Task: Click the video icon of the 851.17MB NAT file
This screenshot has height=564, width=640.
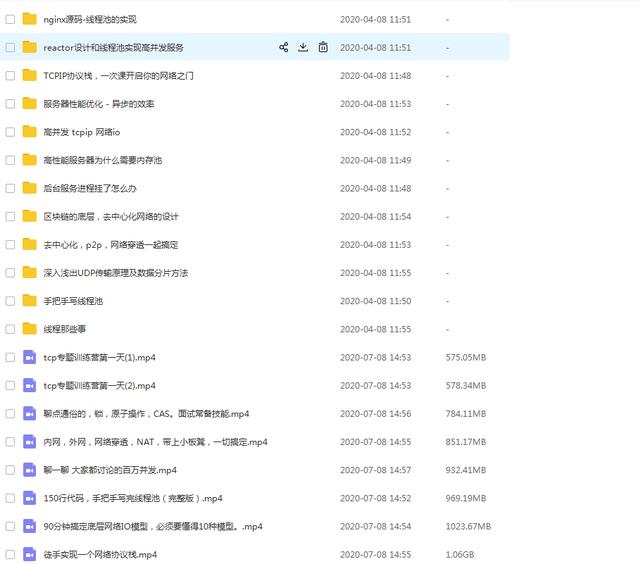Action: [x=29, y=442]
